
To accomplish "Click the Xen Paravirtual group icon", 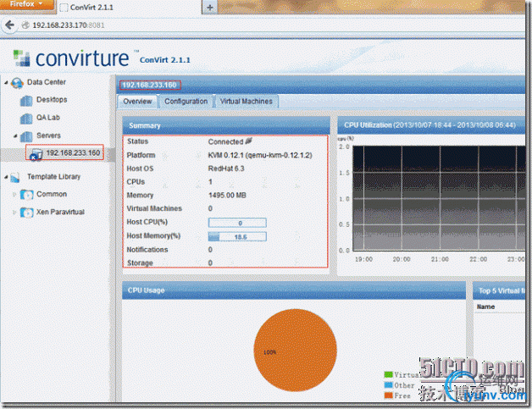I will 26,212.
